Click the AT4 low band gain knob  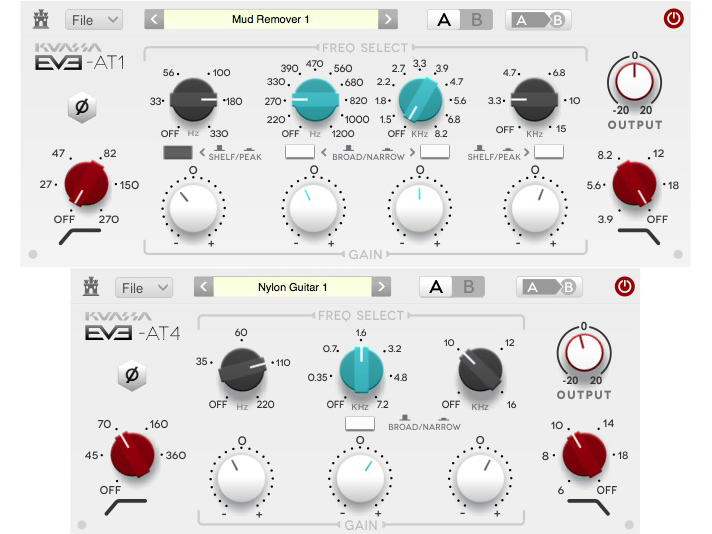241,478
